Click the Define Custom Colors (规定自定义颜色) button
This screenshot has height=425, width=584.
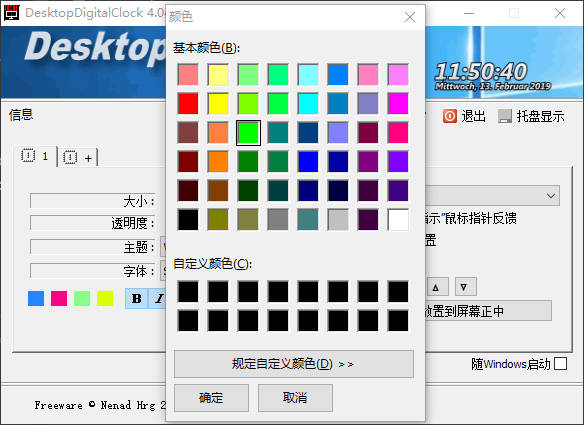293,364
